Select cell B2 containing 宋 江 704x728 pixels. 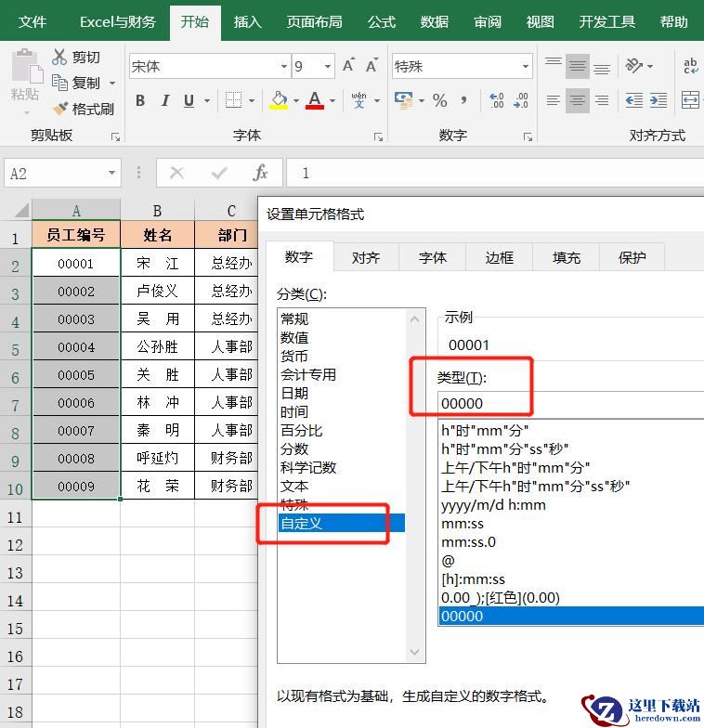point(158,264)
